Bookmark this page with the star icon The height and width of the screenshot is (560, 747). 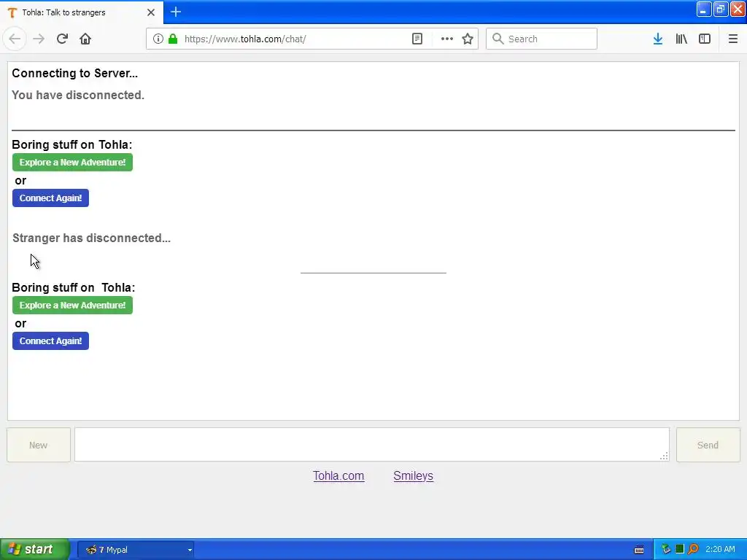pyautogui.click(x=468, y=39)
